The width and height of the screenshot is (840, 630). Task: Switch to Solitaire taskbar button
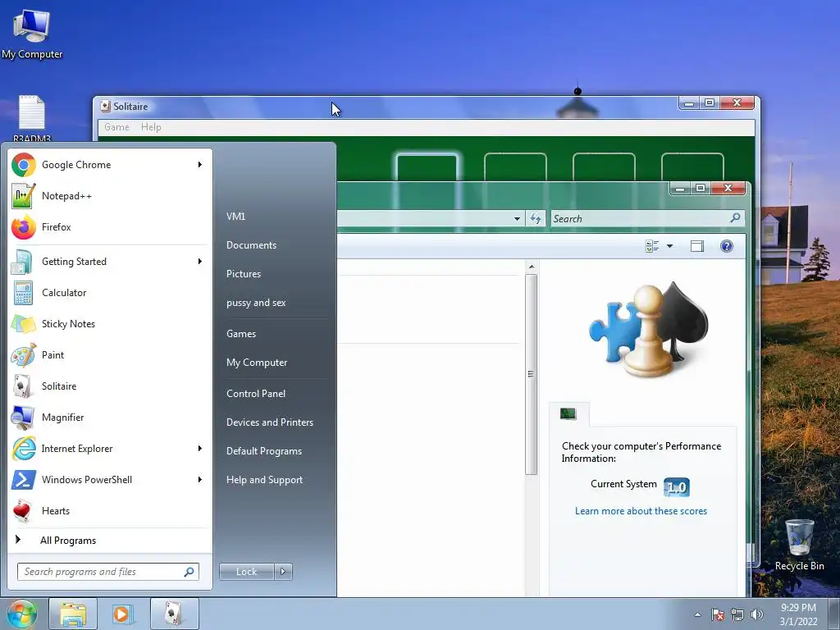click(x=175, y=614)
